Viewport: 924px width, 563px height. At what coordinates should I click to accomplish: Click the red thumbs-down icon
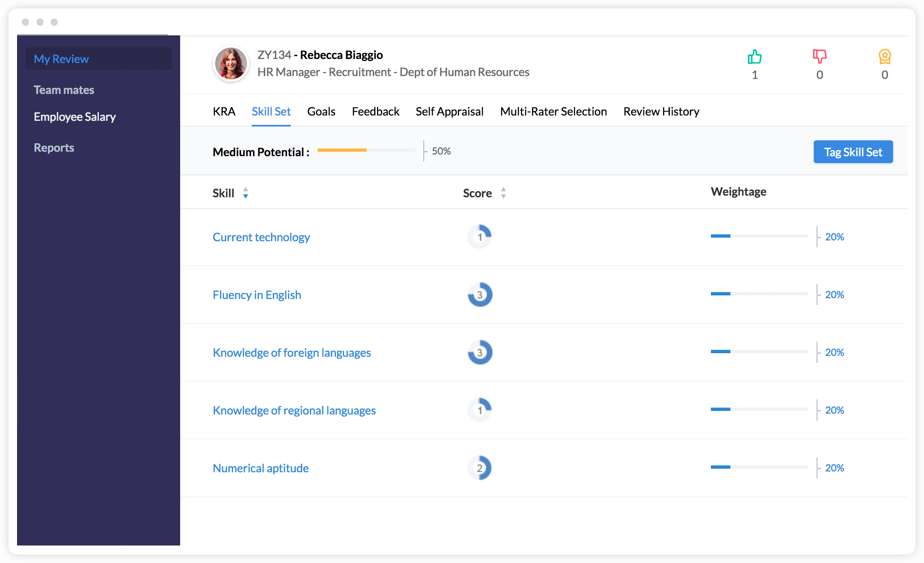click(x=819, y=57)
